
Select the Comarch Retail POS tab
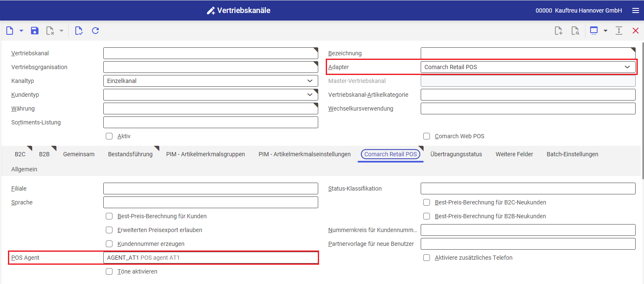pyautogui.click(x=391, y=154)
